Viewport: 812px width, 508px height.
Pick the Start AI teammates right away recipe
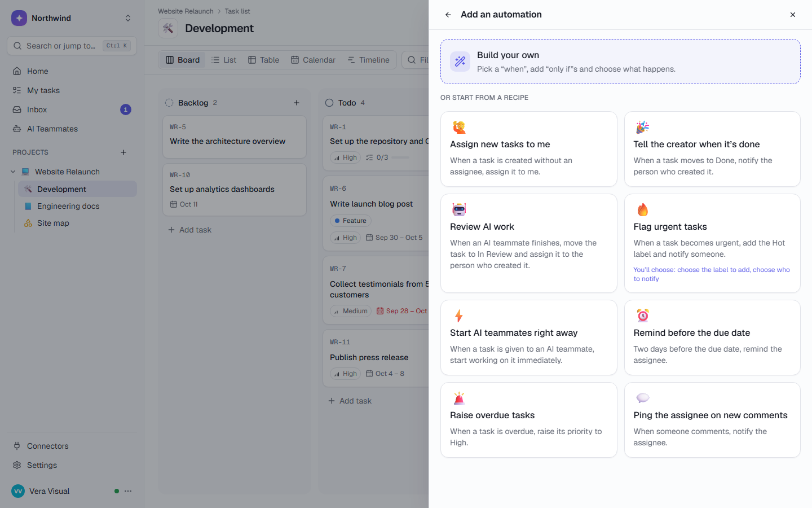pos(529,338)
